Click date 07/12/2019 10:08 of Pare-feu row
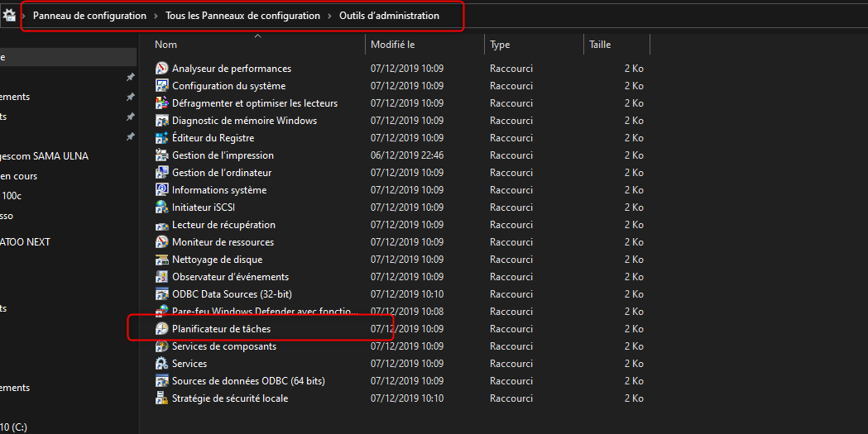 407,312
